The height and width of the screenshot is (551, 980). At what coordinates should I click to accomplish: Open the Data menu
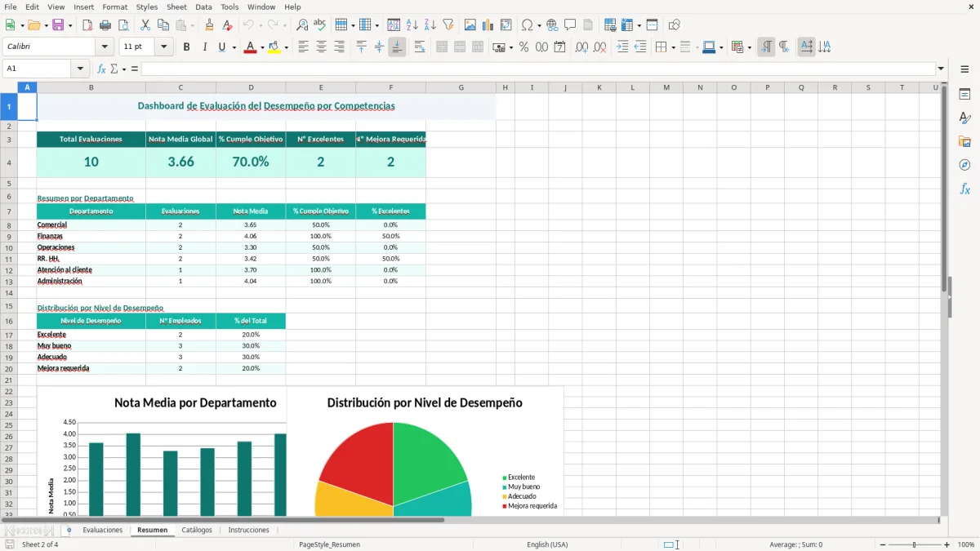click(x=203, y=7)
